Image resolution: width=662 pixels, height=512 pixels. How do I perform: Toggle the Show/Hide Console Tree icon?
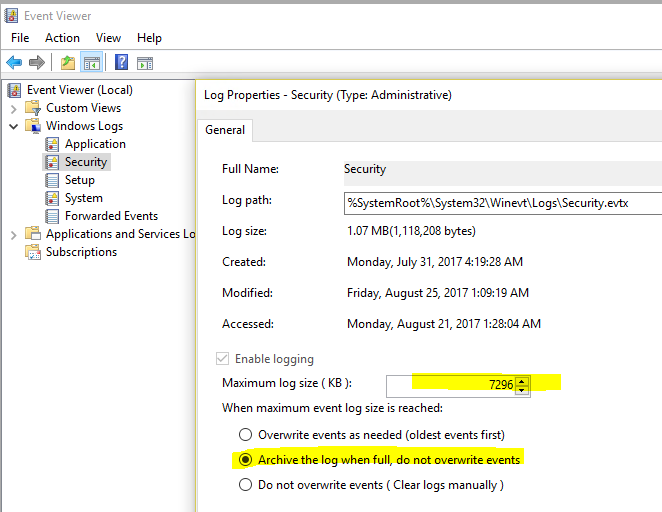tap(92, 63)
